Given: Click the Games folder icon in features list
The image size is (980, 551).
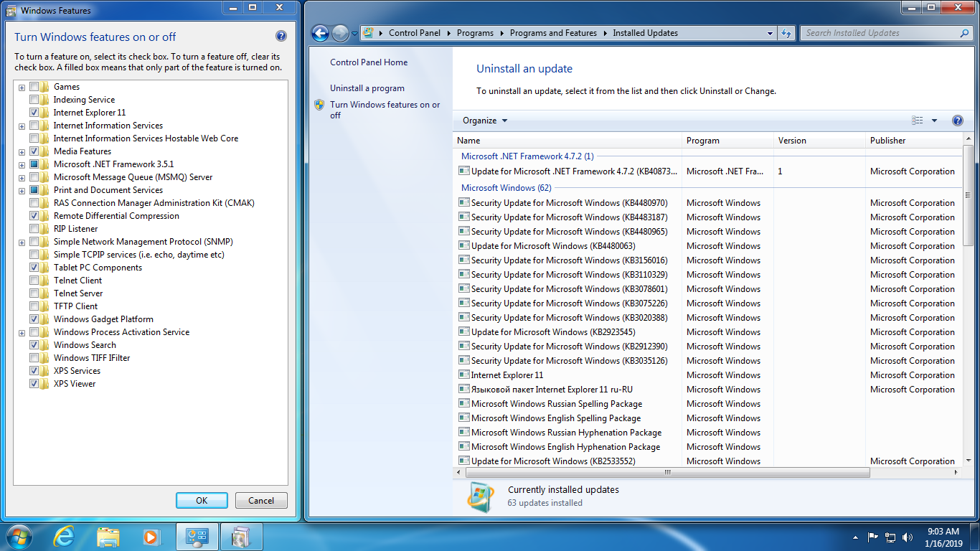Looking at the screenshot, I should coord(46,87).
